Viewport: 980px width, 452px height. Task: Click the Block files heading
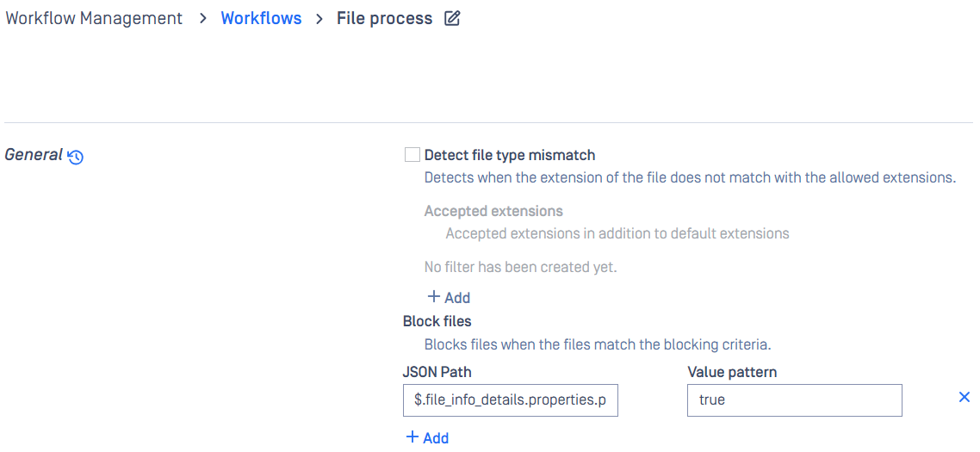click(x=437, y=321)
